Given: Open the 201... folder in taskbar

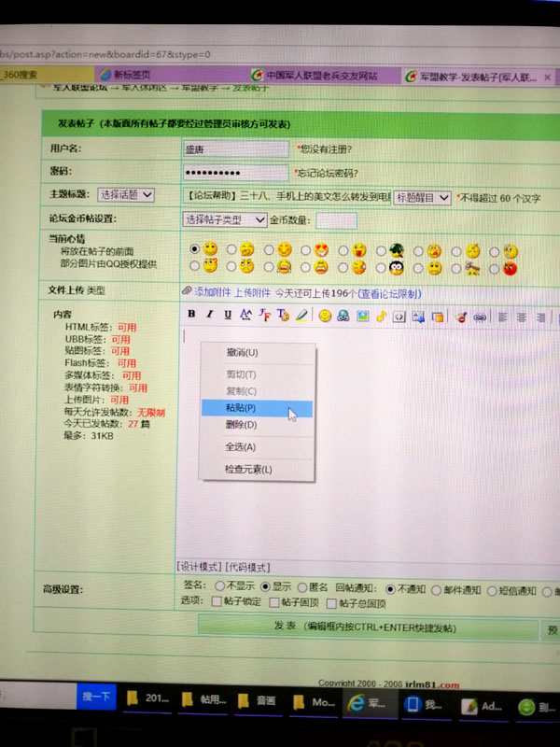Looking at the screenshot, I should [x=147, y=698].
